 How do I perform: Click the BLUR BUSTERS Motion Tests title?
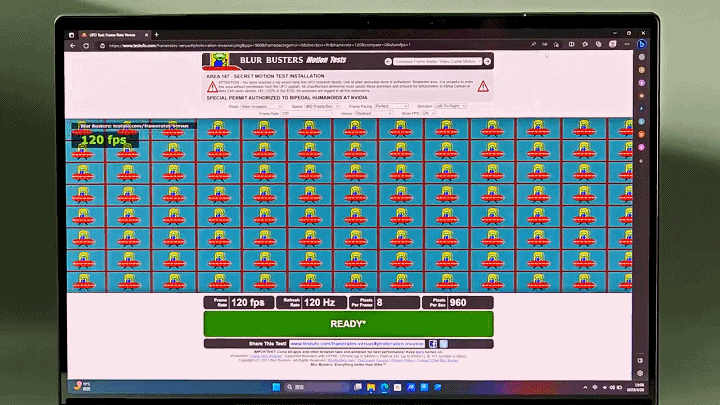tap(293, 60)
